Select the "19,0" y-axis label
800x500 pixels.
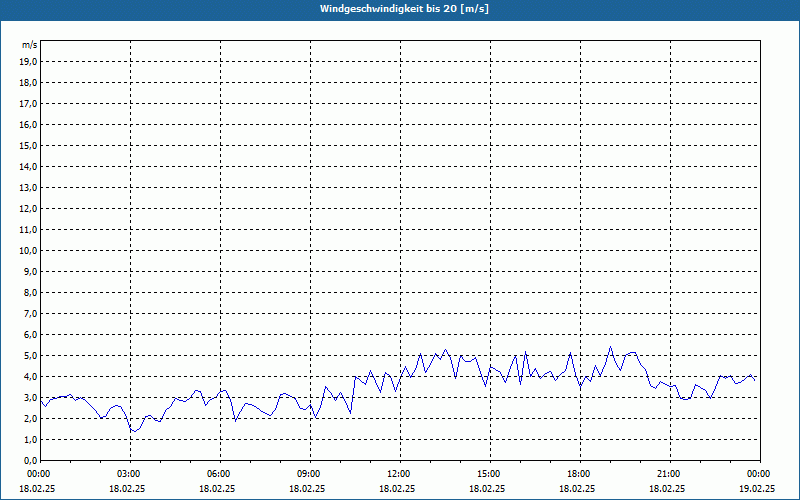(29, 62)
